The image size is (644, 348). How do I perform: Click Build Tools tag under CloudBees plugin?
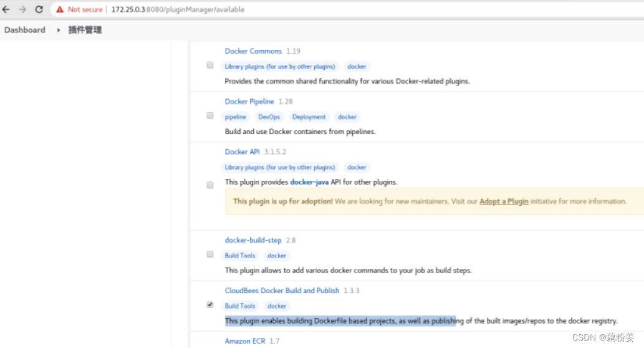click(240, 306)
